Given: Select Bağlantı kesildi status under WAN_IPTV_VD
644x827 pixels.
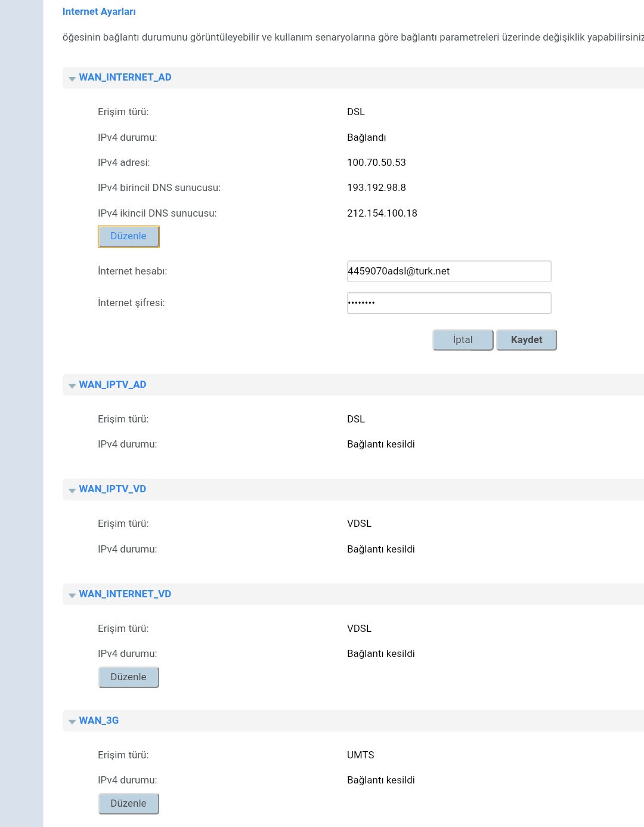Looking at the screenshot, I should [x=381, y=549].
